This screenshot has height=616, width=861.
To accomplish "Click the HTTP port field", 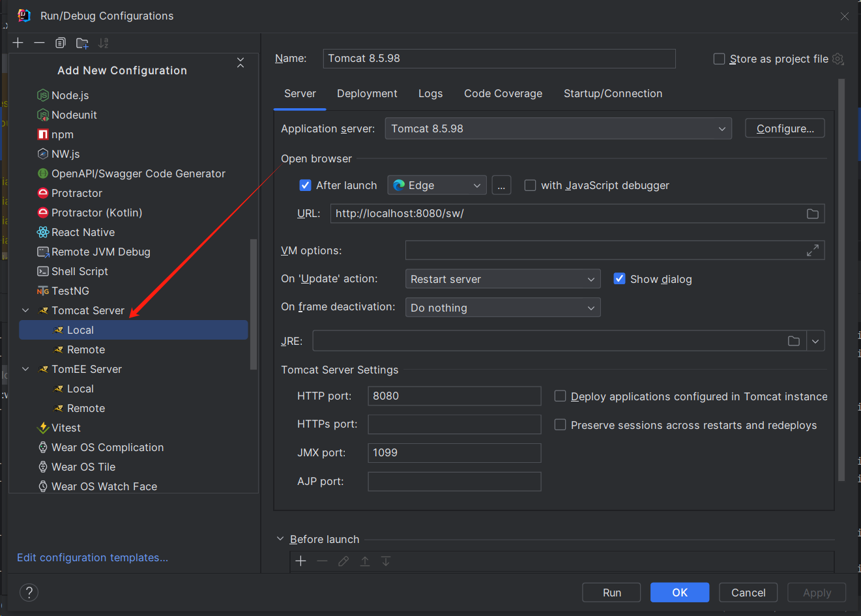I will point(454,396).
